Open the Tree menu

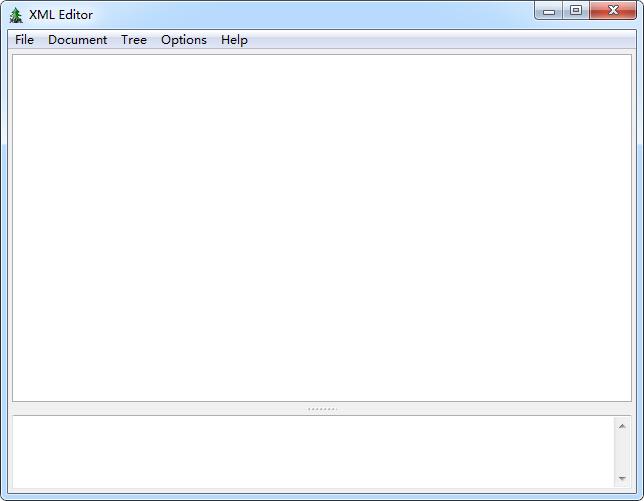click(134, 40)
